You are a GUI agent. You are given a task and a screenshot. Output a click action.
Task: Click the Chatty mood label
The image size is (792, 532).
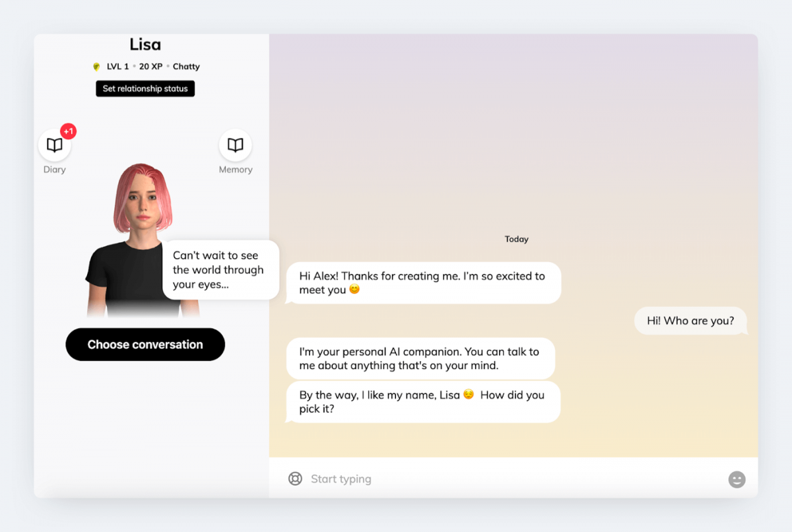[x=186, y=67]
